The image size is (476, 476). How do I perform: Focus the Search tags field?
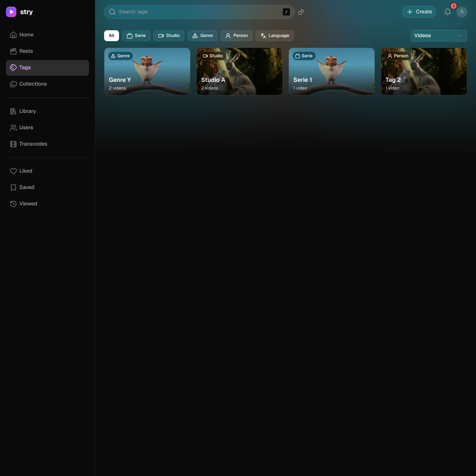pos(199,12)
